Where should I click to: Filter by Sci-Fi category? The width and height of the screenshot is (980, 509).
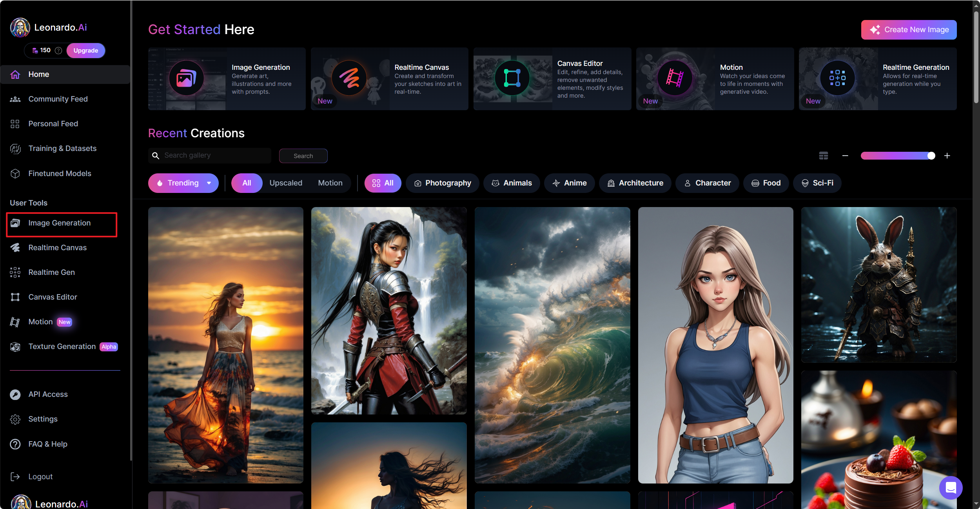[x=817, y=183]
